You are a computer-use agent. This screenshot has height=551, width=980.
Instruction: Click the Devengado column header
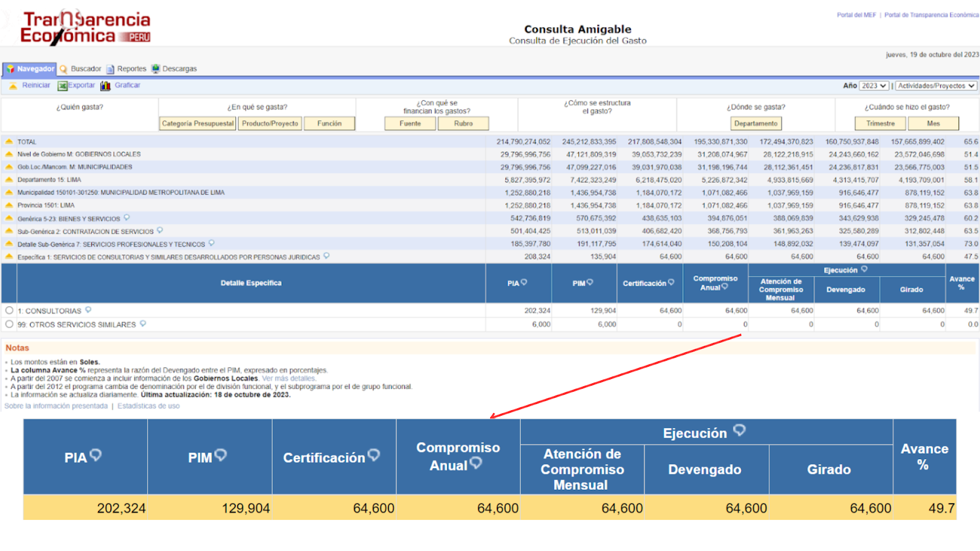pyautogui.click(x=846, y=290)
